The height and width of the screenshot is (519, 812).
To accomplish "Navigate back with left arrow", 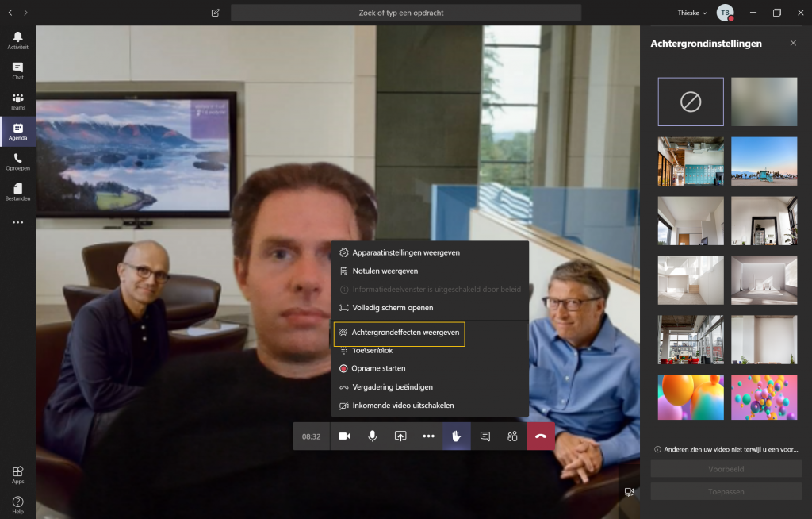I will (x=10, y=13).
